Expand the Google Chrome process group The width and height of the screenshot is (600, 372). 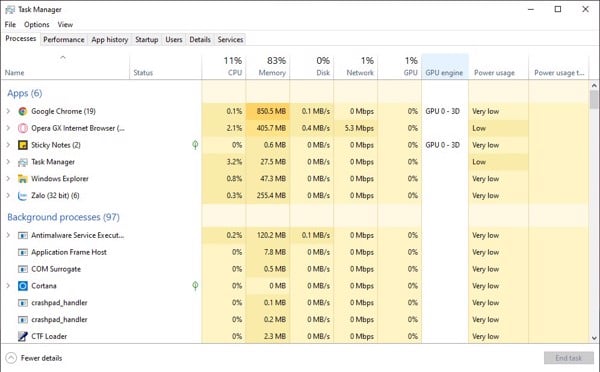pyautogui.click(x=8, y=111)
